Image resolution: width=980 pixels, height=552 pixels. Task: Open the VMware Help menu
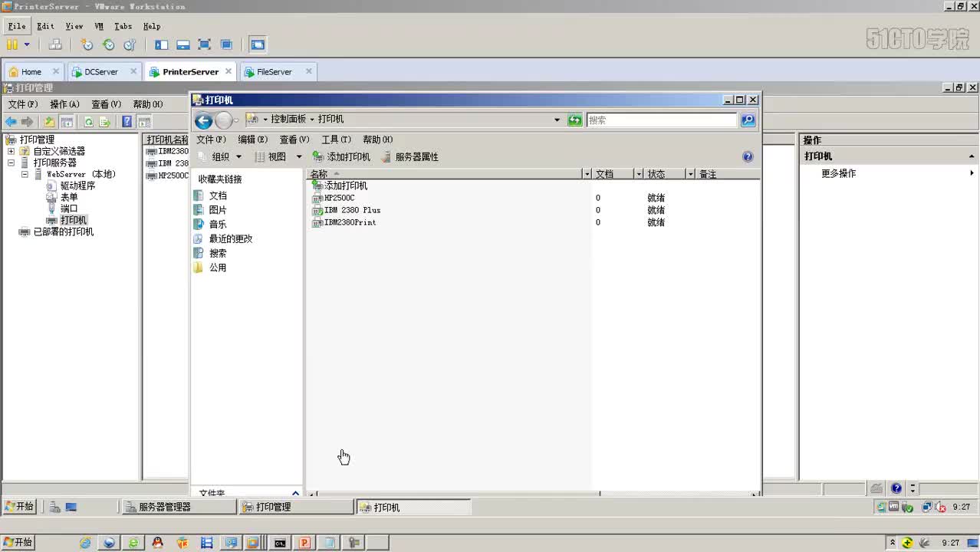152,26
